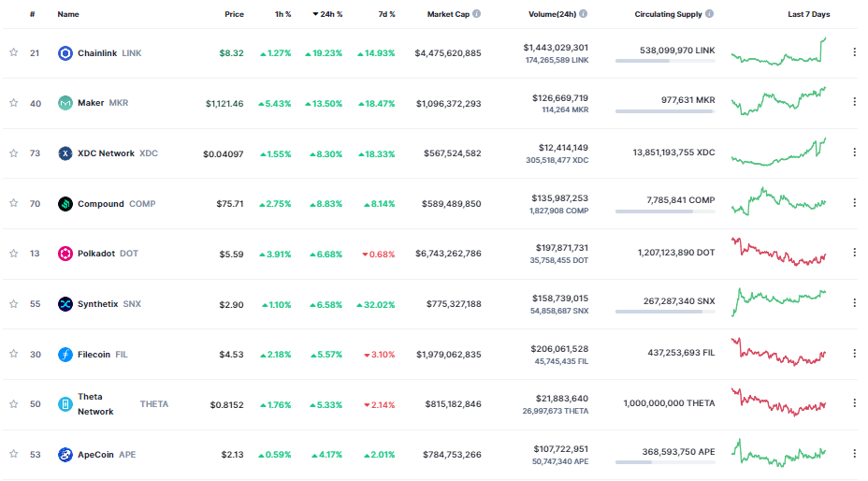Open the Compound COMP coin page
Viewport: 868px width, 481px height.
point(117,204)
